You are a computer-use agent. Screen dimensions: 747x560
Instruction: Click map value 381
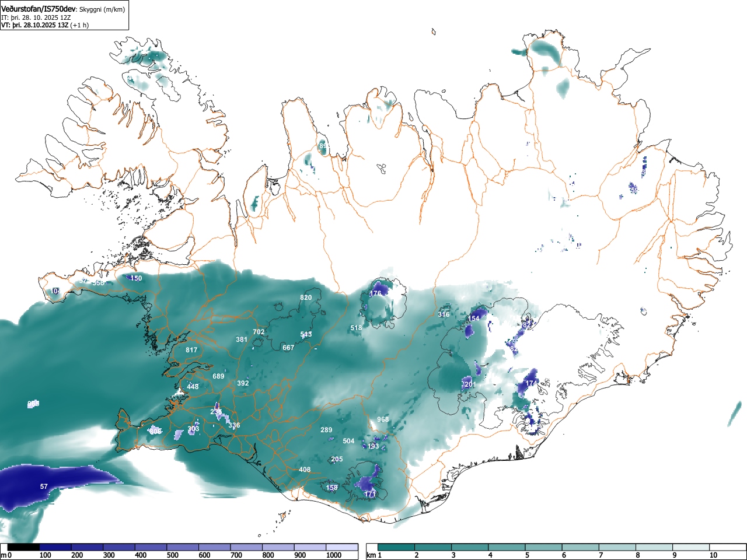242,339
